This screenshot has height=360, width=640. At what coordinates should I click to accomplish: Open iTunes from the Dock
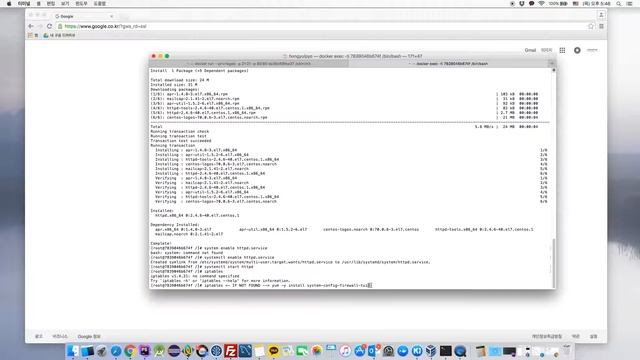(345, 351)
